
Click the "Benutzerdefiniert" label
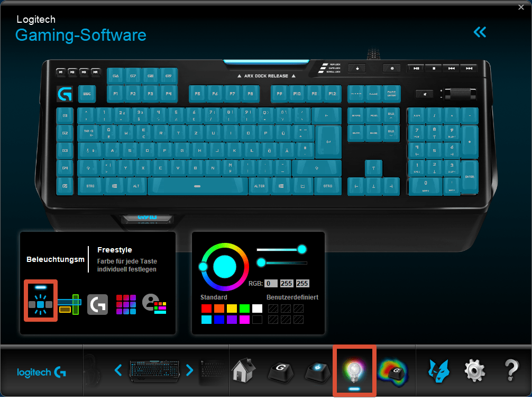(292, 297)
